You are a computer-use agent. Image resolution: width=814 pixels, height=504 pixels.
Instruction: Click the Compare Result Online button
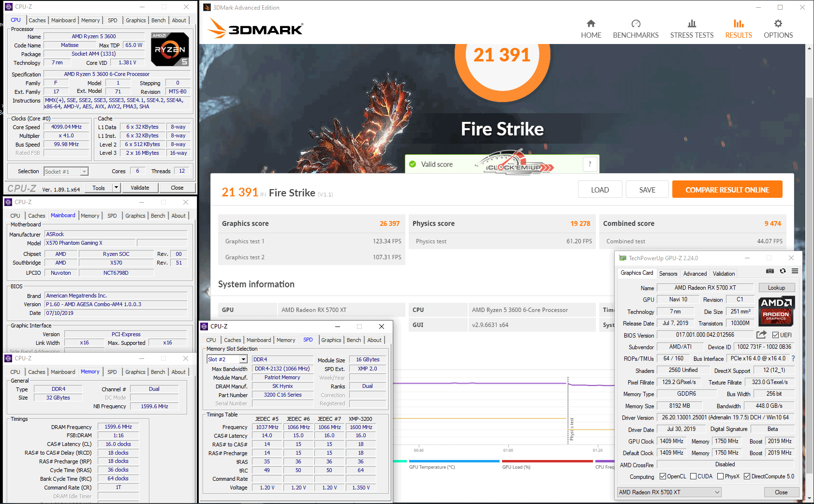point(727,190)
